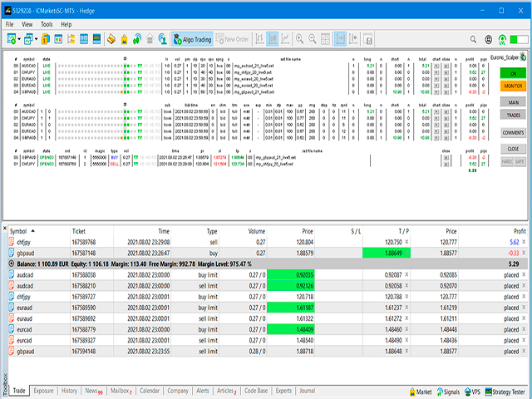Expand the Balance summary row circle
Screen dimensions: 532x399
pyautogui.click(x=11, y=264)
